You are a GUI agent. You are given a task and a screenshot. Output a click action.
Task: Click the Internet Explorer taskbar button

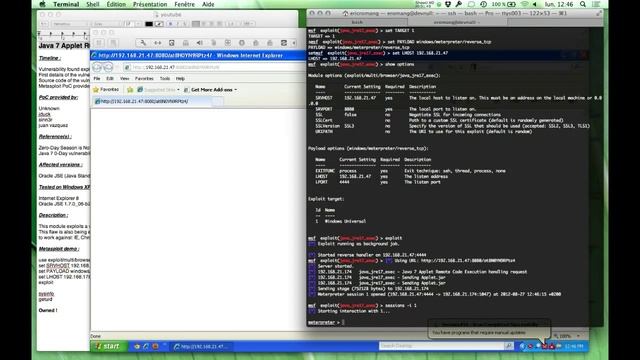click(202, 347)
